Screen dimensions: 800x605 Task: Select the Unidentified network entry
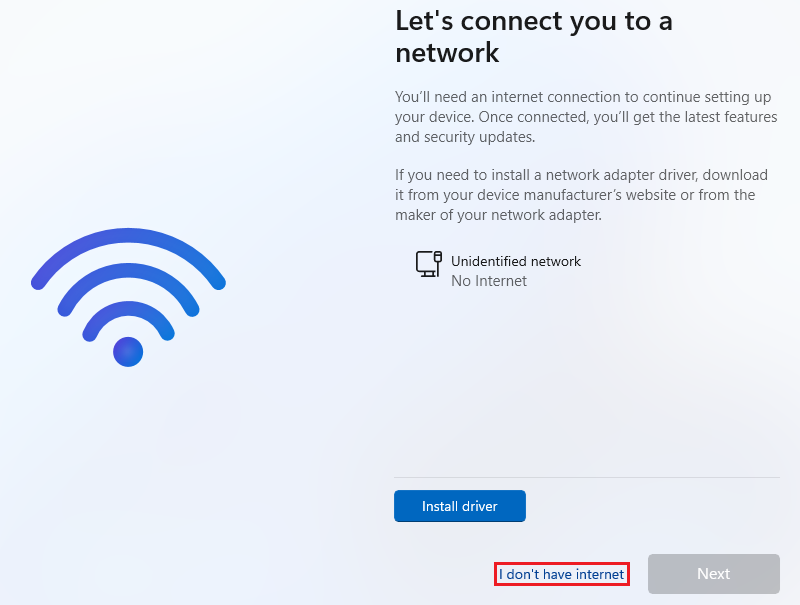pos(516,270)
